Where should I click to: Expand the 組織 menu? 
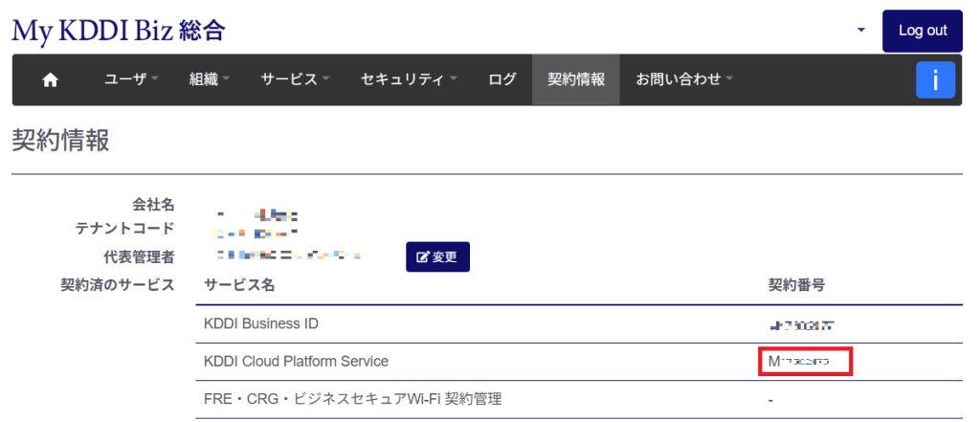210,80
